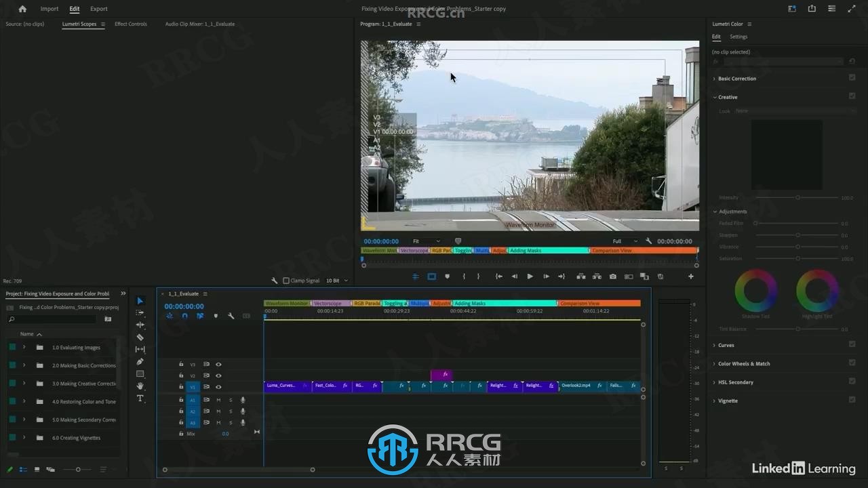Screen dimensions: 868x488
Task: Select the Razor tool
Action: [x=140, y=337]
